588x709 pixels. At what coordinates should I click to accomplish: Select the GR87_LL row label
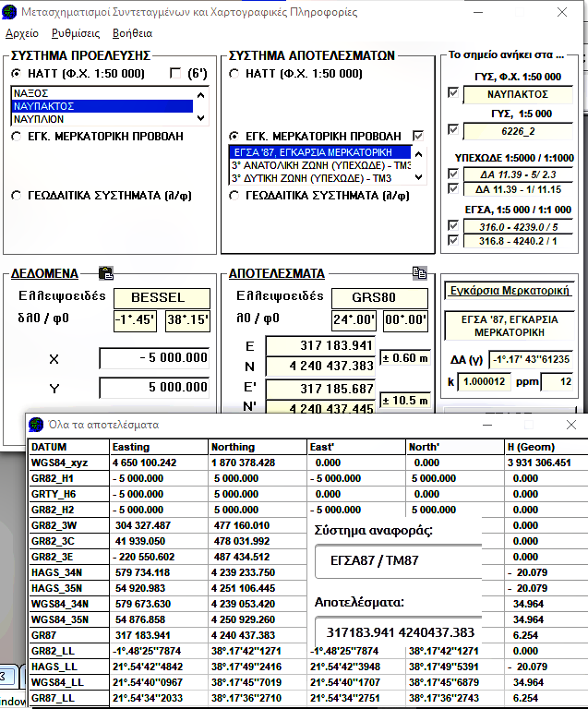(x=68, y=698)
